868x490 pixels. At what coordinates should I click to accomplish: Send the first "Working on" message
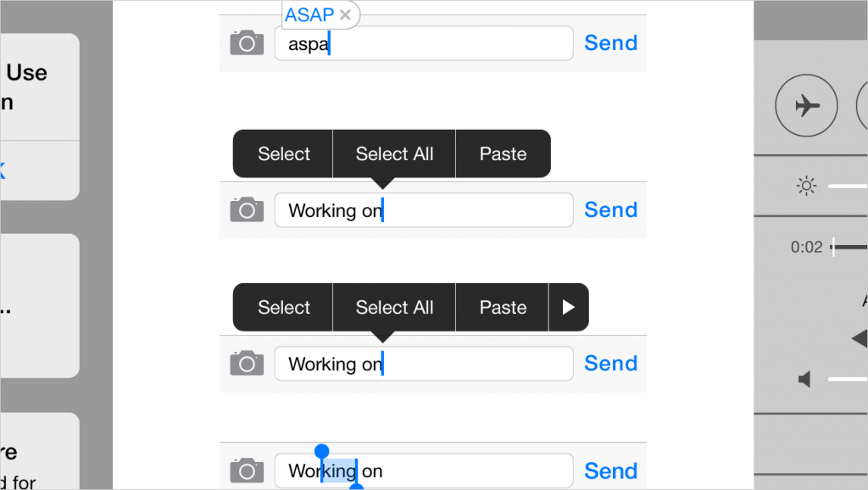pyautogui.click(x=610, y=209)
